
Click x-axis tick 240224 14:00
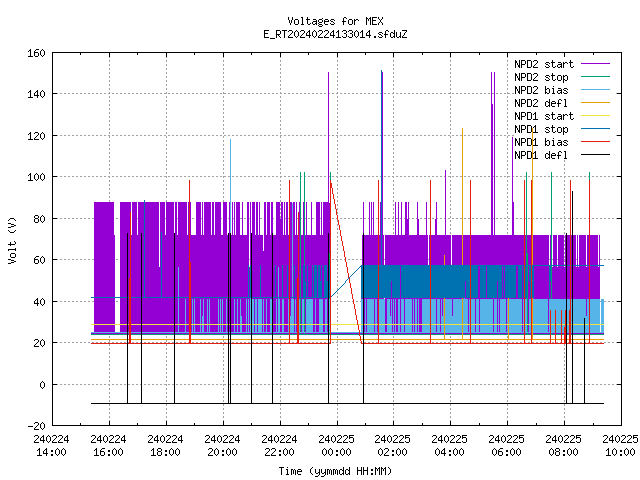51,446
